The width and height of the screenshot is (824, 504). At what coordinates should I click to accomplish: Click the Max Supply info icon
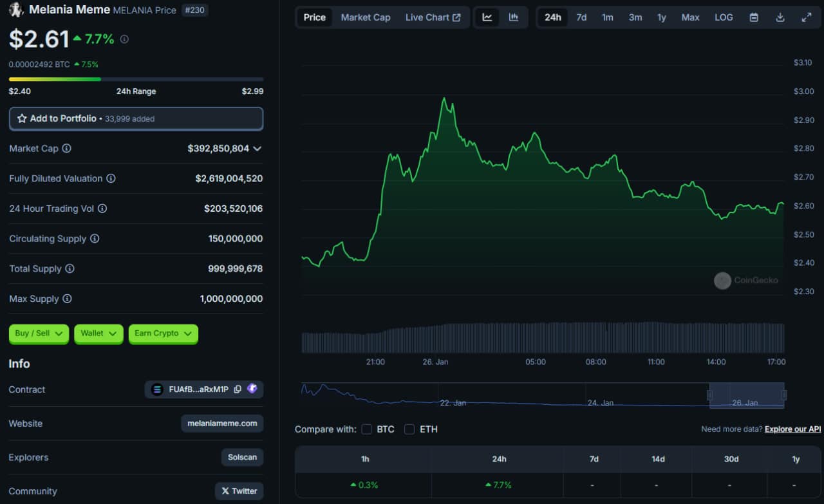(67, 299)
